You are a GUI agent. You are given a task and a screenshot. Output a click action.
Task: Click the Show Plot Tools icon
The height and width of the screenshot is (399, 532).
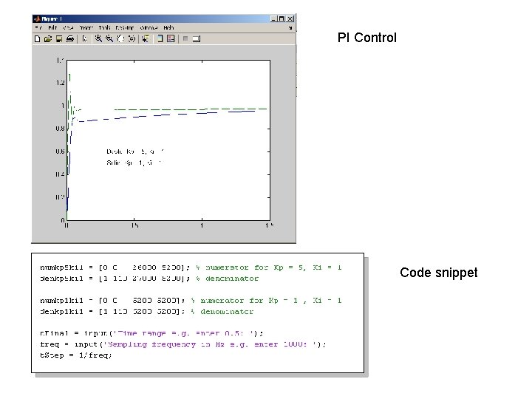pos(197,38)
